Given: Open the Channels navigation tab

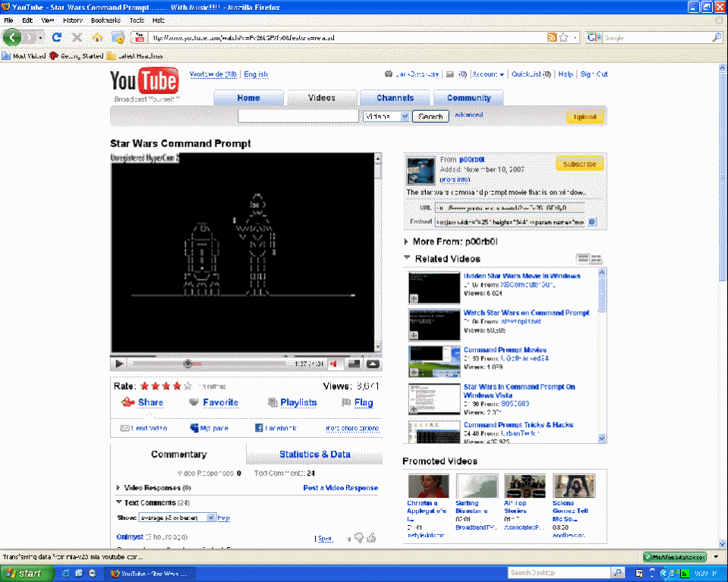Looking at the screenshot, I should coord(395,98).
